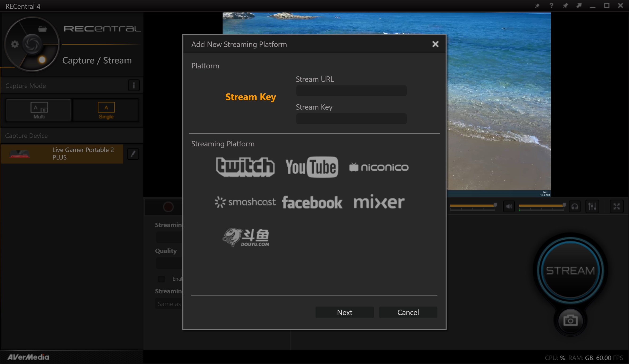Choose the mixer streaming platform logo

click(x=379, y=202)
